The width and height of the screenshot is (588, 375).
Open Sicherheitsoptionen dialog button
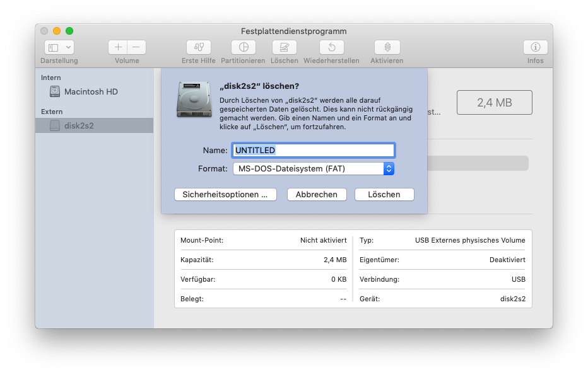pyautogui.click(x=225, y=194)
